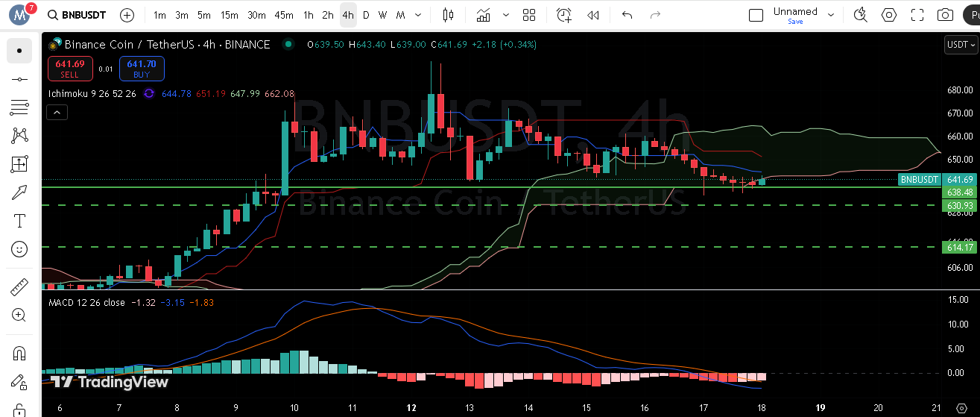Redo the last chart action
This screenshot has height=417, width=980.
click(x=655, y=15)
